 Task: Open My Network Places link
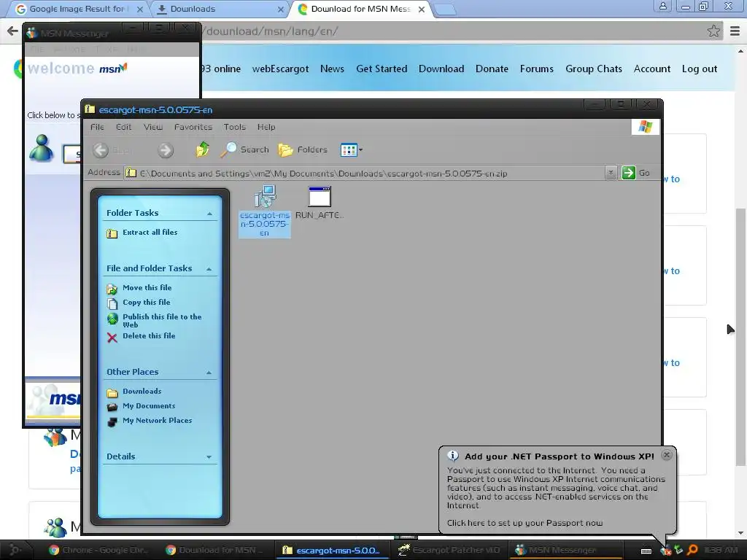(x=158, y=421)
